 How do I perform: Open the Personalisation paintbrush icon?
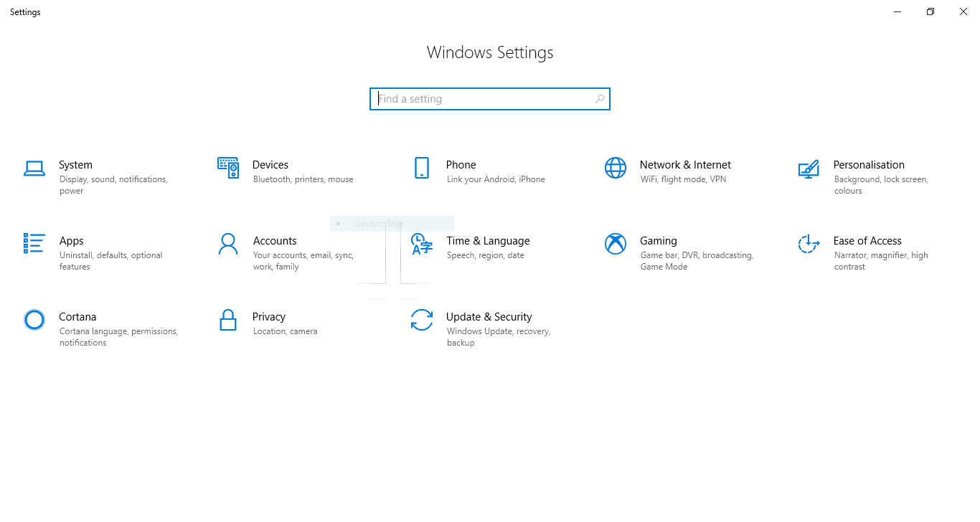pyautogui.click(x=809, y=169)
